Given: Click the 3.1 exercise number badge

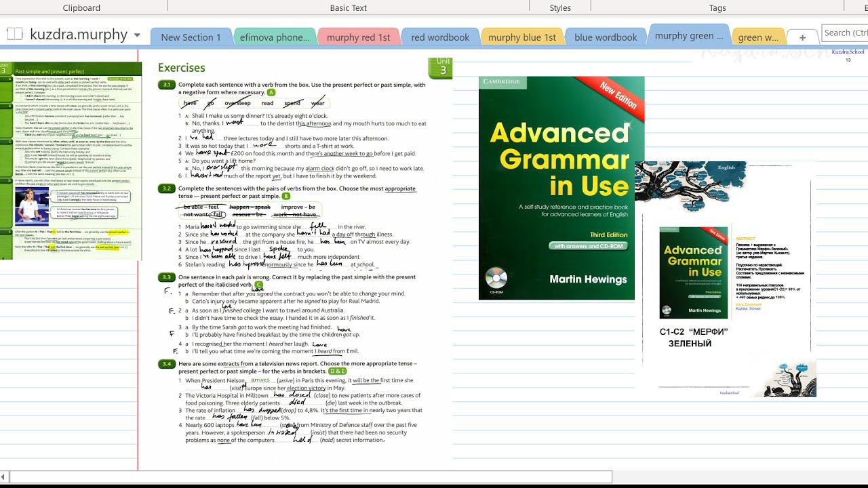Looking at the screenshot, I should coord(166,85).
